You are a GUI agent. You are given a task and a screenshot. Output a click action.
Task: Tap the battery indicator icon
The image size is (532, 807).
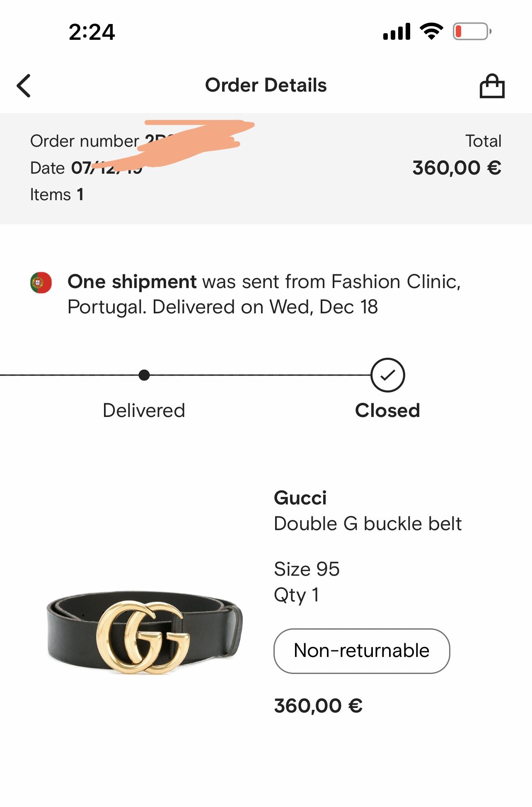coord(472,32)
